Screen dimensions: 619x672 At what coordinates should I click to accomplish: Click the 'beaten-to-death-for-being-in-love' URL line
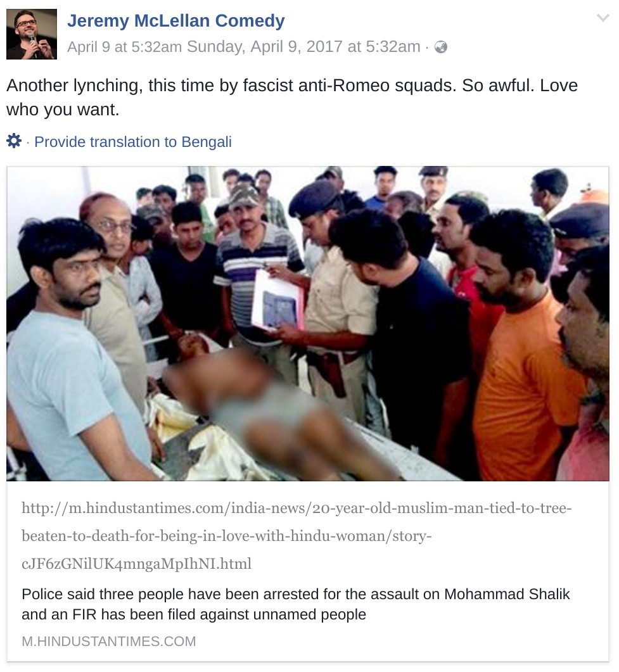point(226,536)
